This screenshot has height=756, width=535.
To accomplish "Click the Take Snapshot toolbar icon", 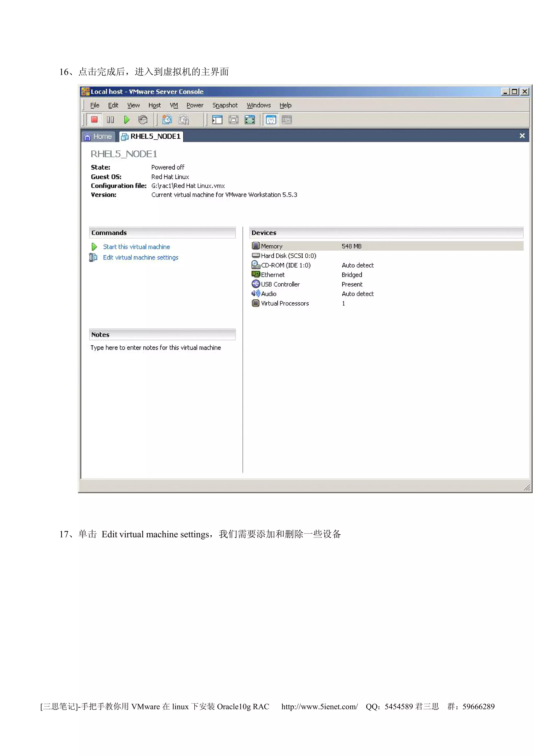I will click(x=167, y=120).
